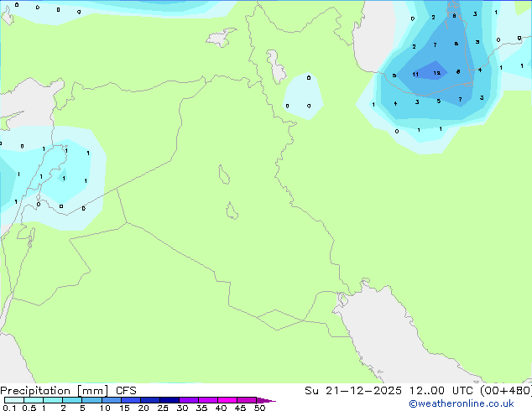Click the 'CFS' model label
This screenshot has height=411, width=532.
coord(126,391)
